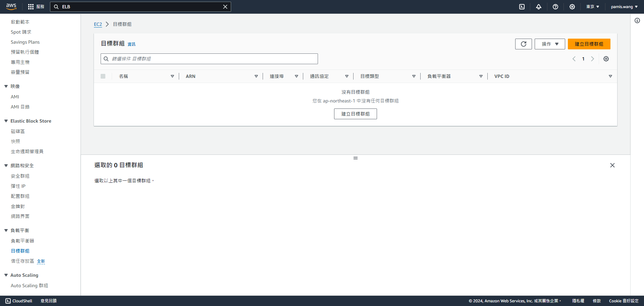Open 安全群組 in the sidebar
The height and width of the screenshot is (306, 644).
pyautogui.click(x=20, y=176)
